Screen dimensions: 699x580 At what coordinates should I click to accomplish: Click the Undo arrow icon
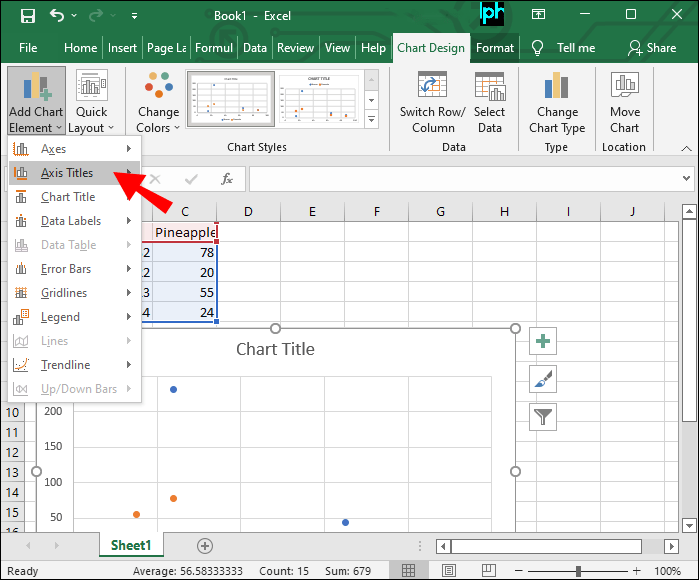(57, 16)
